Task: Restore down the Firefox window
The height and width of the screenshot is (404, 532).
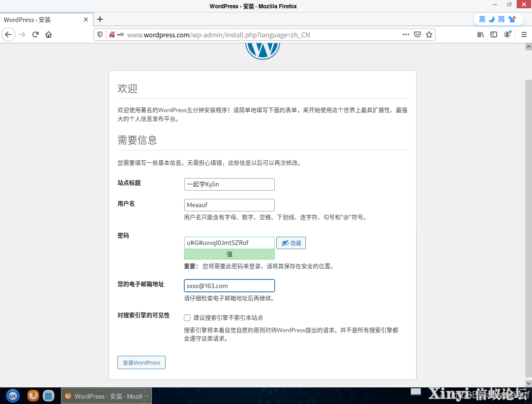Action: [x=509, y=5]
